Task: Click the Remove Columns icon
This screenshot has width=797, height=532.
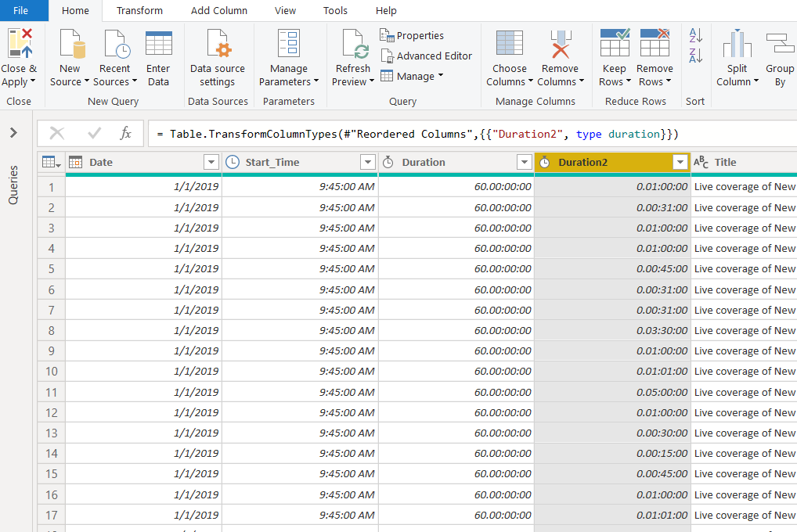Action: pos(560,44)
